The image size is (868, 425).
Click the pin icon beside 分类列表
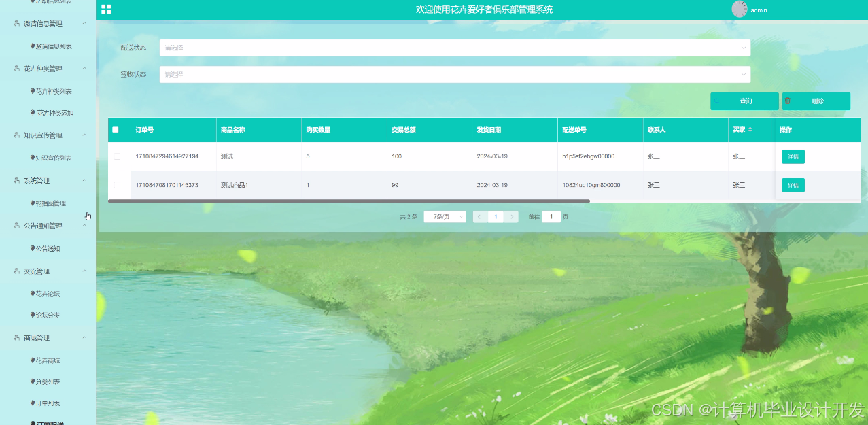[33, 382]
